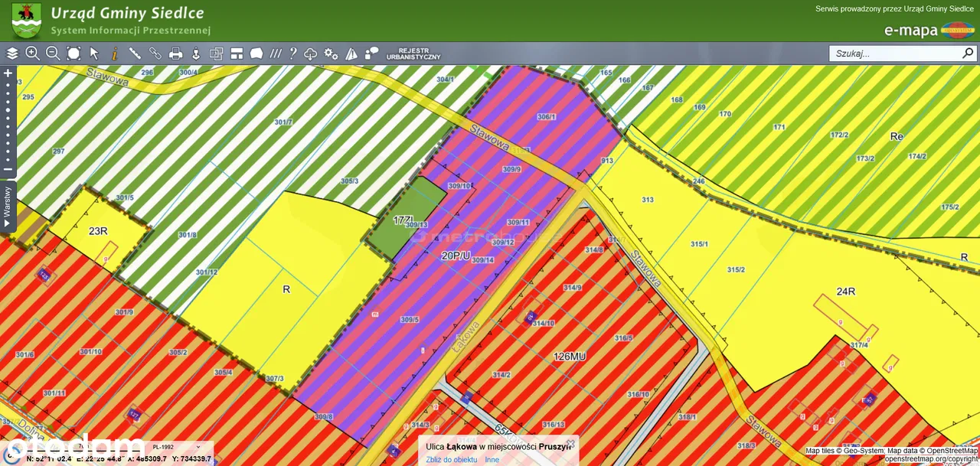
Task: Click the 'Inne' link in popup
Action: [492, 460]
